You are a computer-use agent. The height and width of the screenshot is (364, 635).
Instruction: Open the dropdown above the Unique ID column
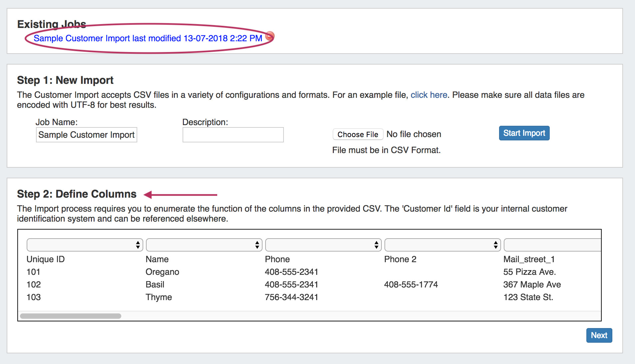[85, 245]
